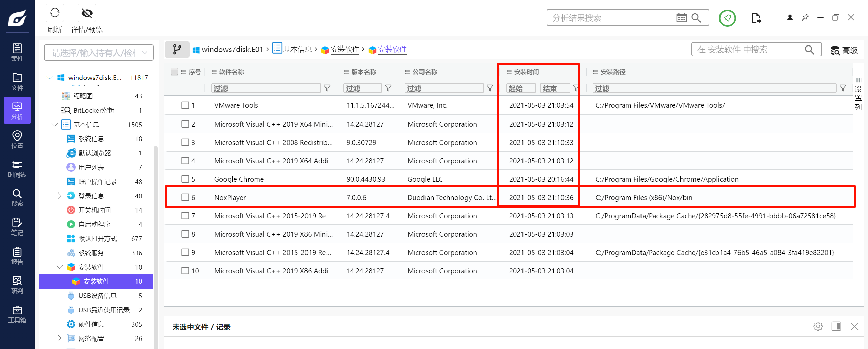This screenshot has height=349, width=868.
Task: Open the 报告 sidebar section
Action: [x=17, y=256]
